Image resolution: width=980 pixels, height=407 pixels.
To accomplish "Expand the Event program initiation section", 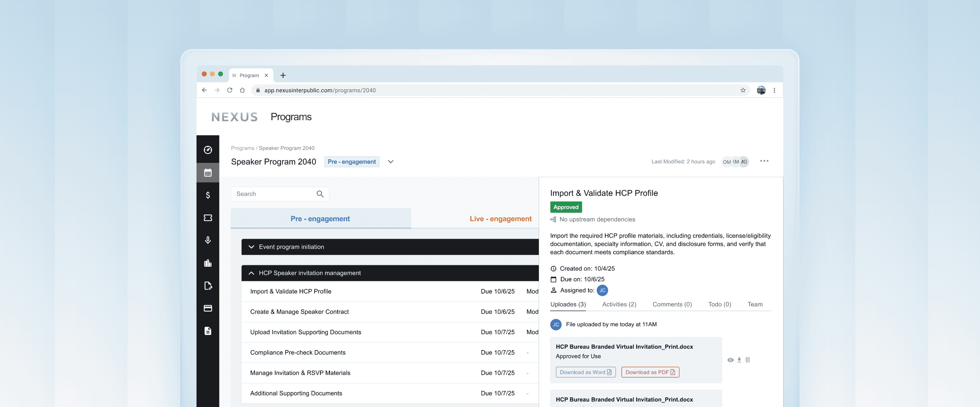I will tap(252, 247).
